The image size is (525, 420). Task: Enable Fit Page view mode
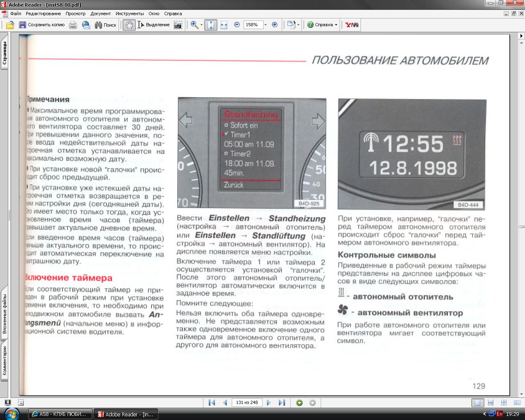(211, 25)
